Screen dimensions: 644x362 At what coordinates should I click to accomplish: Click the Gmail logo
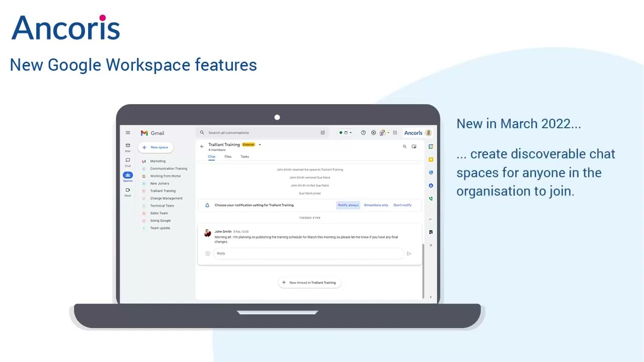point(152,133)
